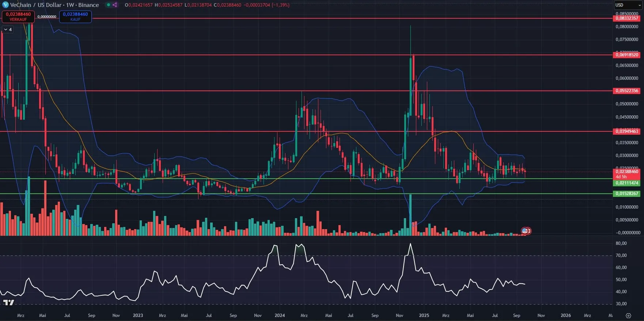This screenshot has height=321, width=644.
Task: Select the green 0,02111474 support label
Action: point(626,183)
